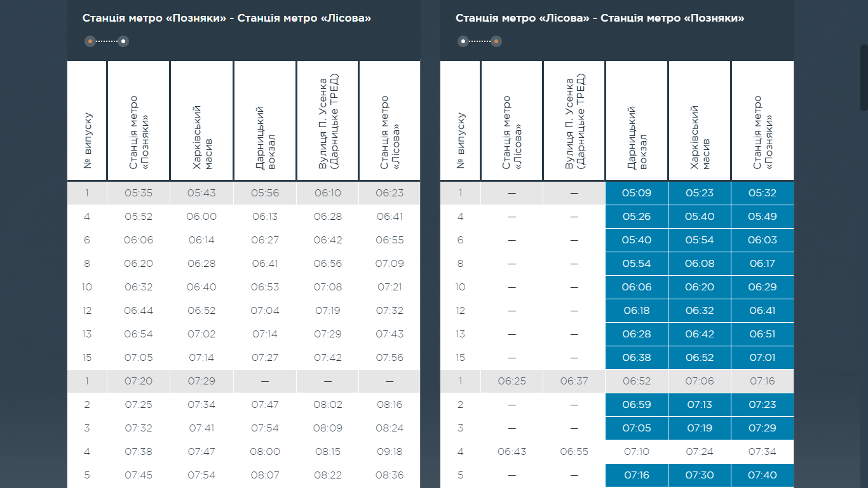
Task: Click the 06:13 time cell
Action: click(x=265, y=217)
